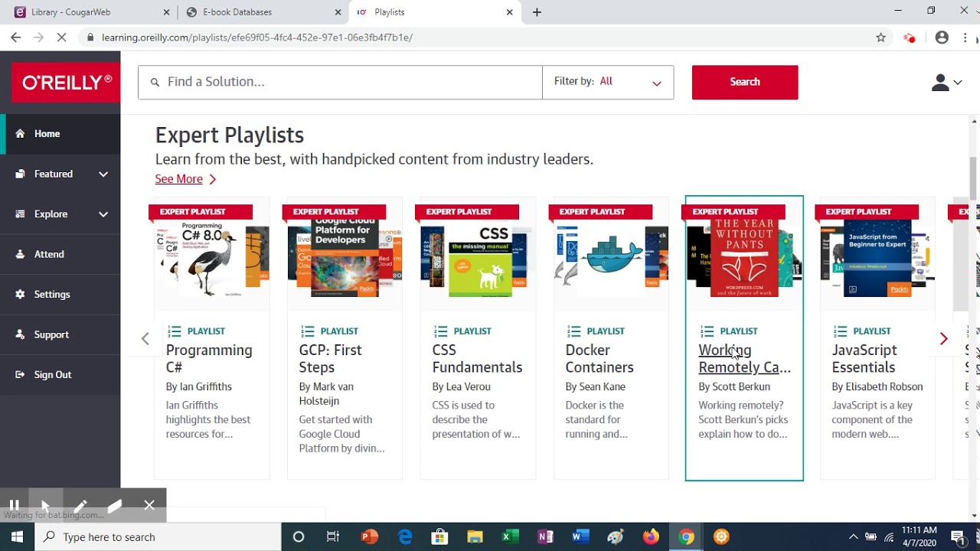Open Support in the sidebar

tap(60, 334)
